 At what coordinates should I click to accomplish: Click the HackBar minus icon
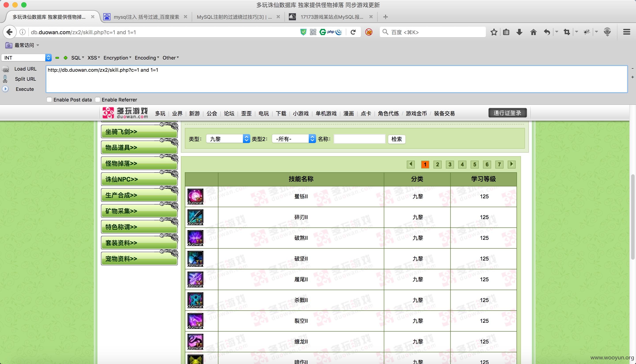tap(57, 58)
